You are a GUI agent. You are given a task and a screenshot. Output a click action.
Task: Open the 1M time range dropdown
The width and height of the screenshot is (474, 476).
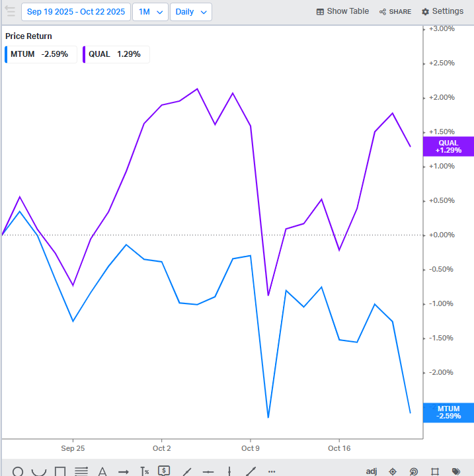(x=150, y=12)
